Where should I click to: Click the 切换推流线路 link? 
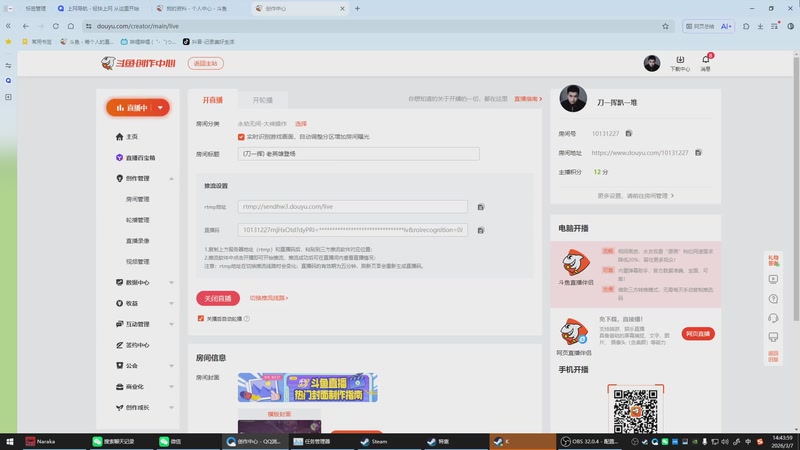[269, 298]
